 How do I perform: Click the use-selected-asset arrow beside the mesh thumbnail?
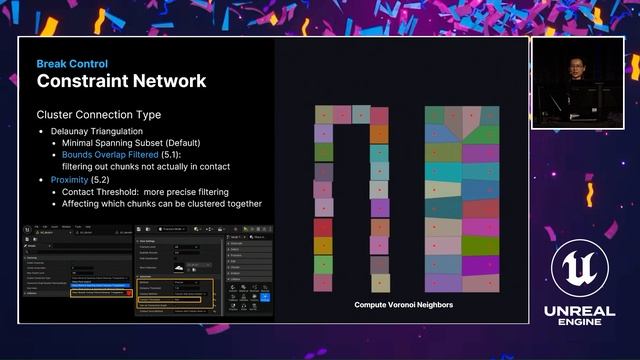tap(188, 270)
